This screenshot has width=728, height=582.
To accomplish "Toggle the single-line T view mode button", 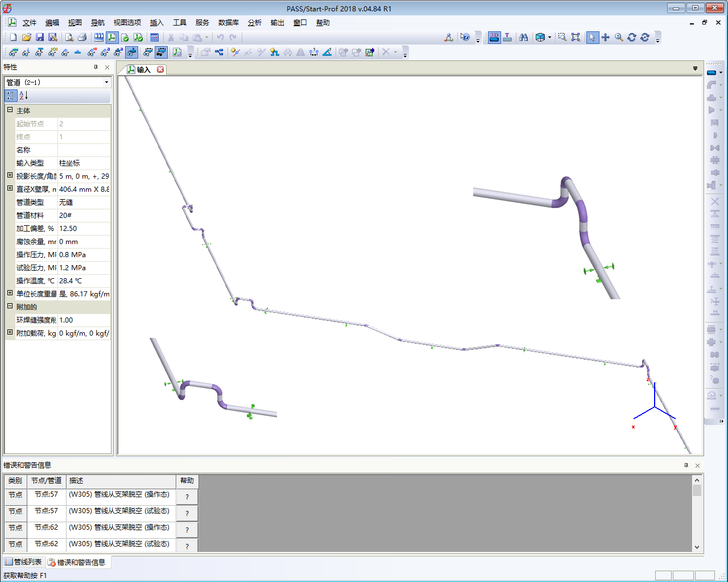I will [507, 37].
